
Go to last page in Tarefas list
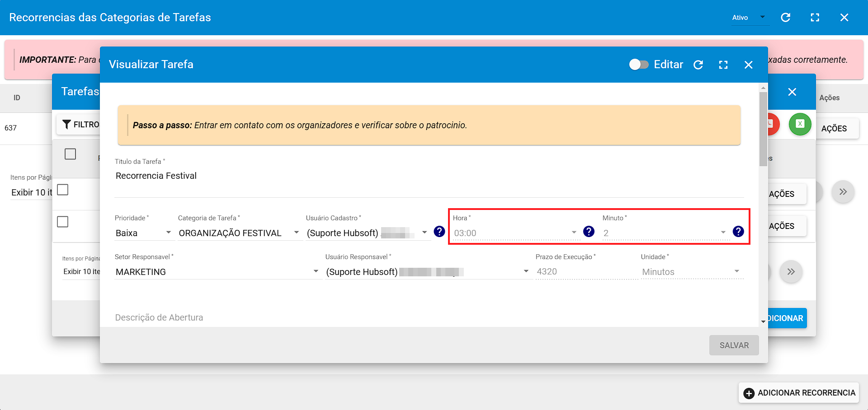point(791,272)
